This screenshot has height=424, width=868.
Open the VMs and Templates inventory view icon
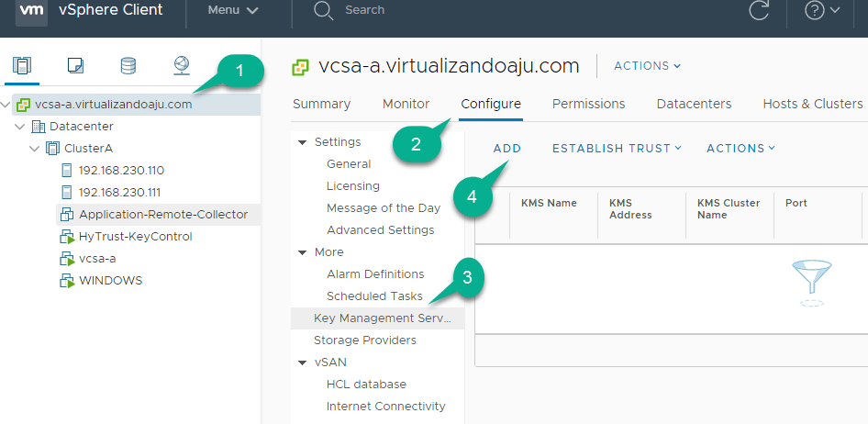click(x=75, y=65)
